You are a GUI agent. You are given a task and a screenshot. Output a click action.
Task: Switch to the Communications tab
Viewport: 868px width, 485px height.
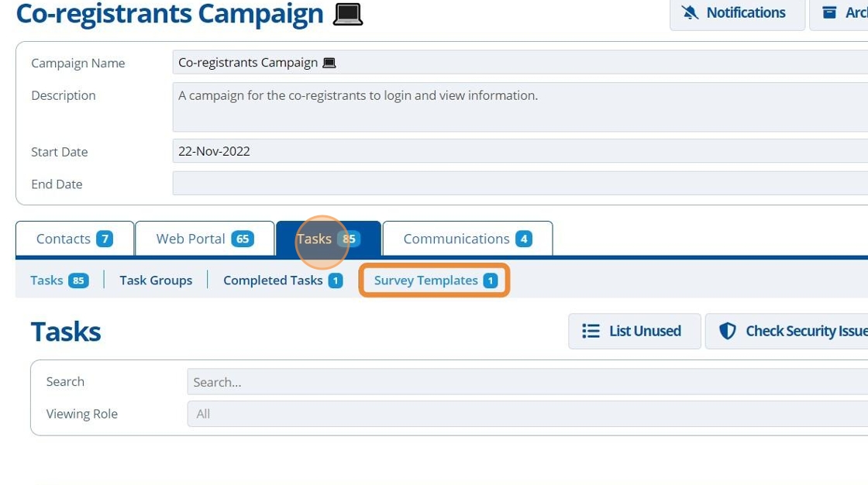468,239
